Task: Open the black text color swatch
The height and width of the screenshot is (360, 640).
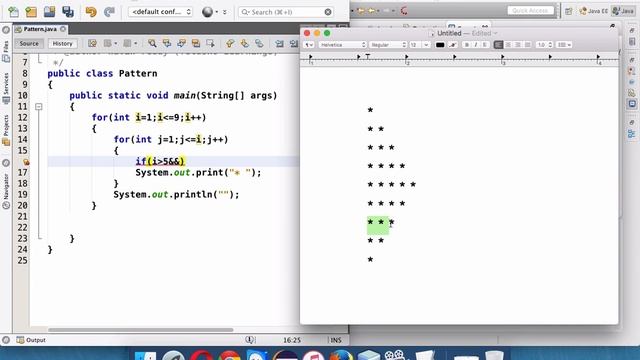Action: pyautogui.click(x=440, y=44)
